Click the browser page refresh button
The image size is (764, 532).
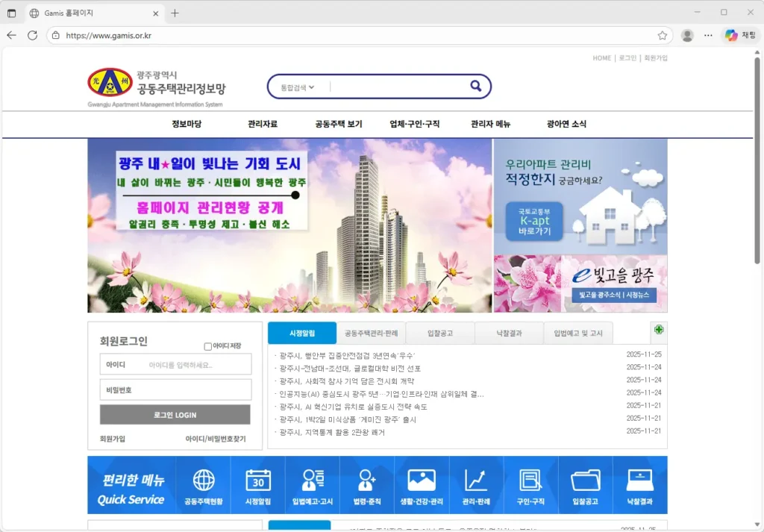click(x=32, y=35)
